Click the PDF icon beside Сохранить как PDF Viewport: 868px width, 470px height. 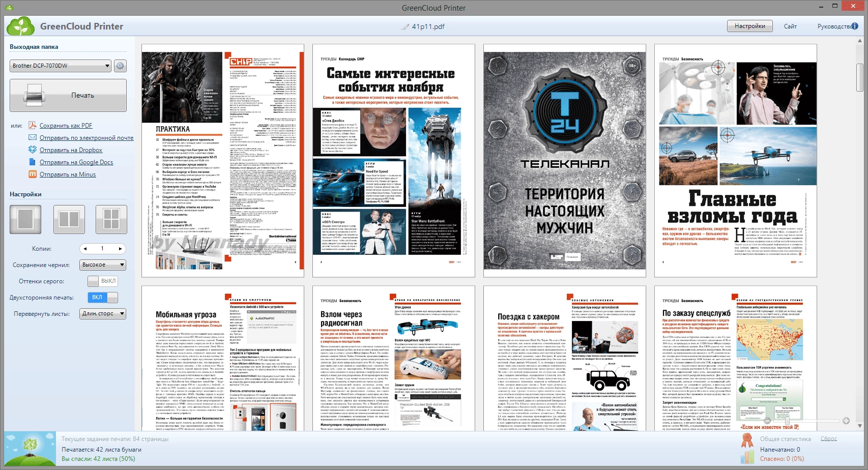[33, 125]
